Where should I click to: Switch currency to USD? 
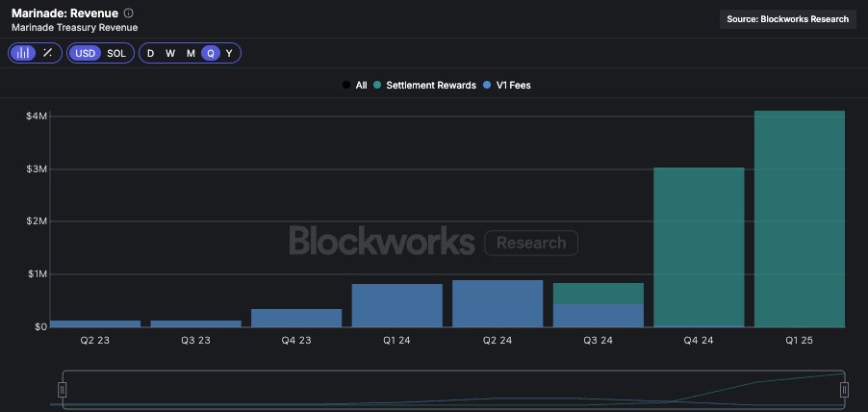86,53
